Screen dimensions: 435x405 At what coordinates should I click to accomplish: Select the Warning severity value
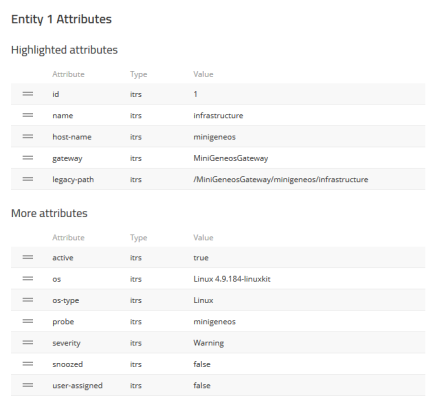pos(209,343)
